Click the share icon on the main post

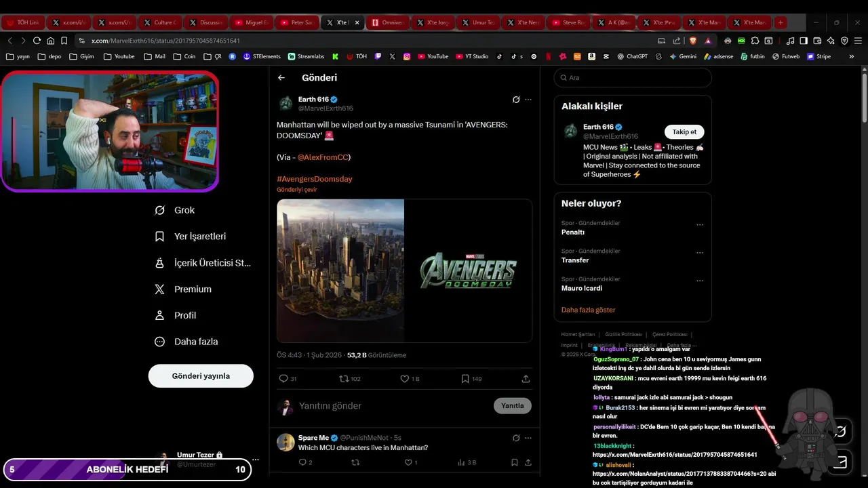point(526,379)
